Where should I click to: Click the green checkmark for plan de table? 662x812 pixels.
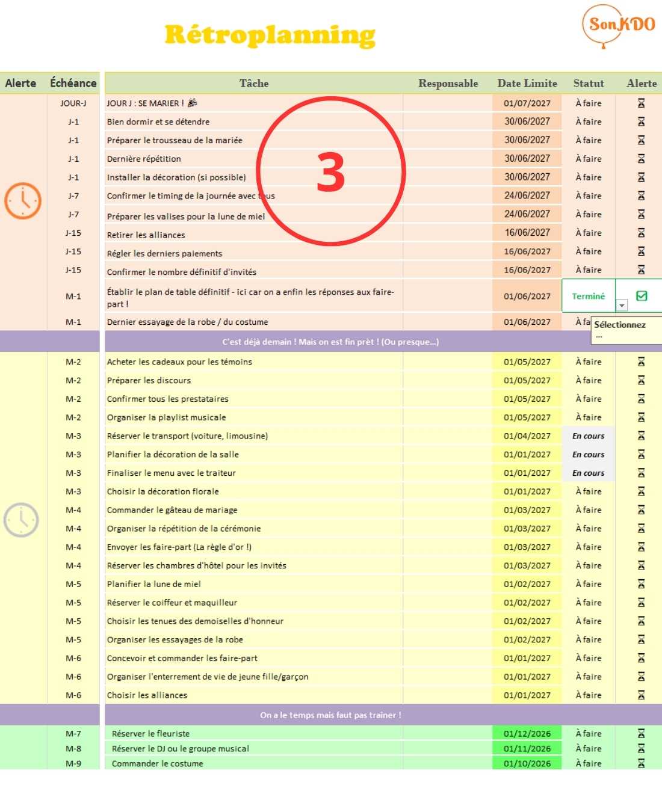click(x=642, y=296)
